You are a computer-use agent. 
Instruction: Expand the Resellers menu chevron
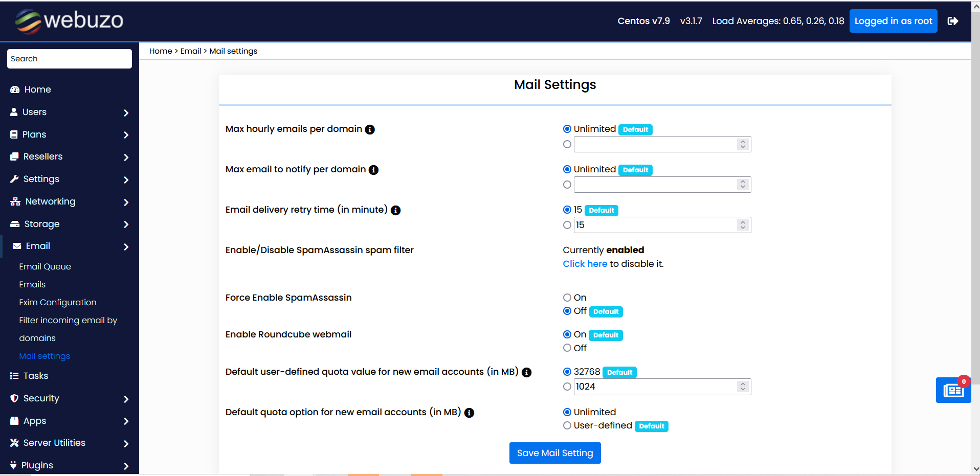[x=126, y=157]
